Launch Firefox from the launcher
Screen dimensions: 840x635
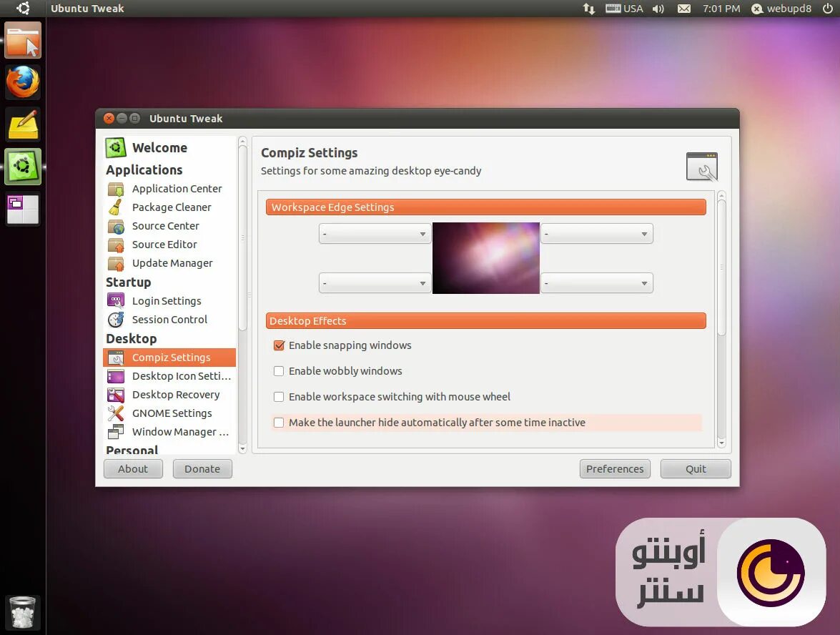point(22,82)
